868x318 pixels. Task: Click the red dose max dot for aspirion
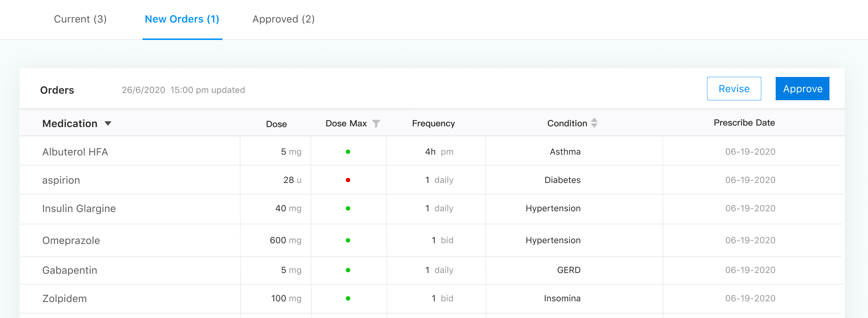tap(348, 180)
